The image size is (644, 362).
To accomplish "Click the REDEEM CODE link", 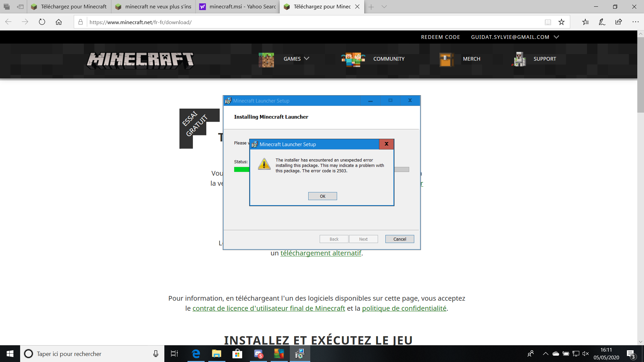I will [440, 37].
